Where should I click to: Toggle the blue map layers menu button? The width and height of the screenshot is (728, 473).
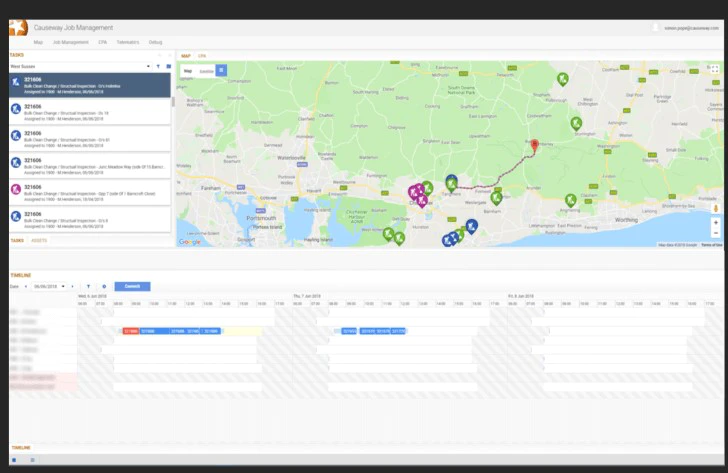(x=221, y=71)
